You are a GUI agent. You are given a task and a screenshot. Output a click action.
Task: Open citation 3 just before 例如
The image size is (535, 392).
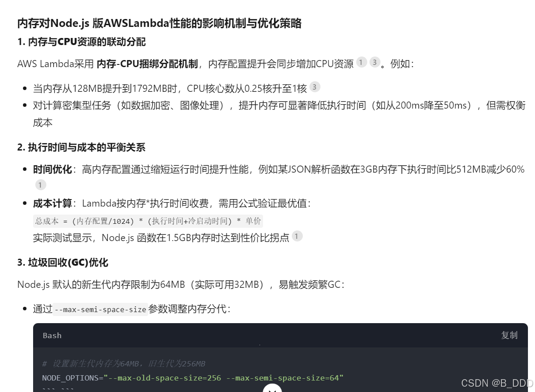tap(374, 62)
